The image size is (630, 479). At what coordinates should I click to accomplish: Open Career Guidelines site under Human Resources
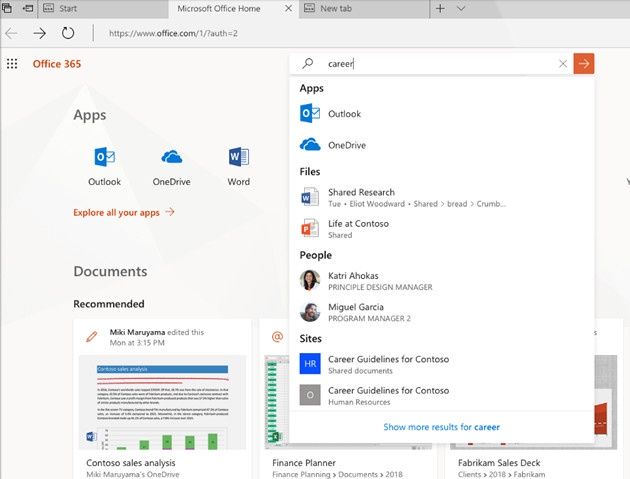click(442, 395)
